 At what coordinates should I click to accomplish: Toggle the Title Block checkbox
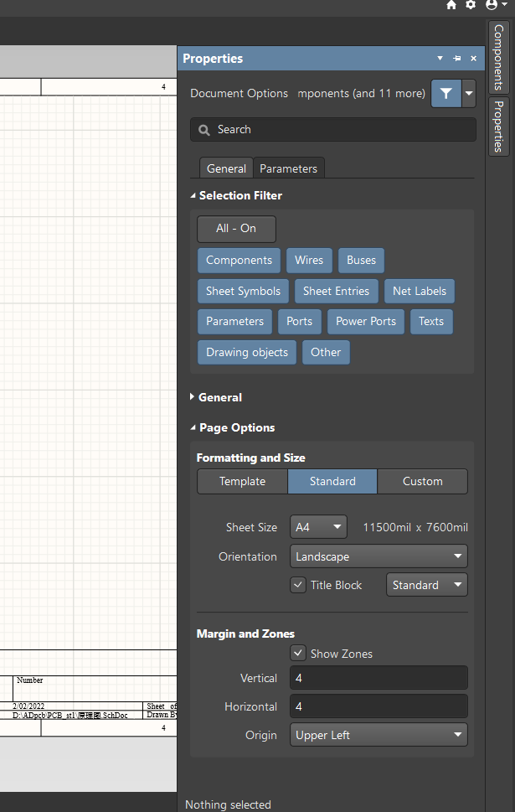(x=297, y=585)
